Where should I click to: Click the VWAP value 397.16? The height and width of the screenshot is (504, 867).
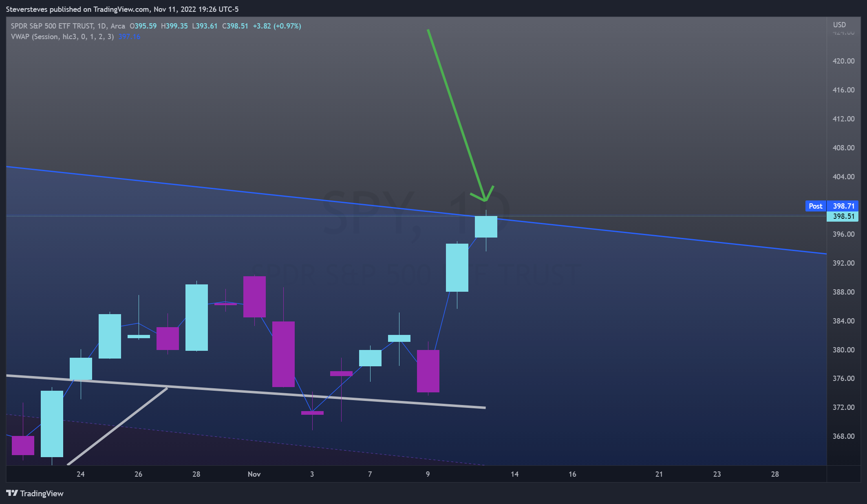pyautogui.click(x=129, y=37)
